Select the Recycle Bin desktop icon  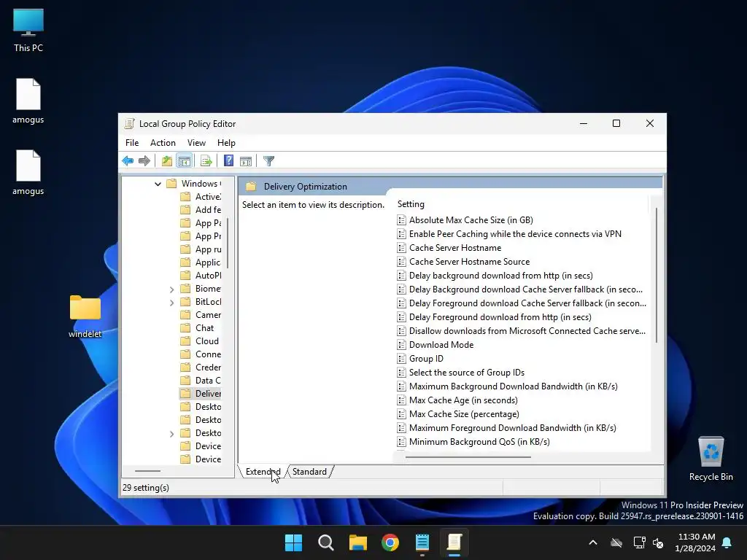[711, 459]
